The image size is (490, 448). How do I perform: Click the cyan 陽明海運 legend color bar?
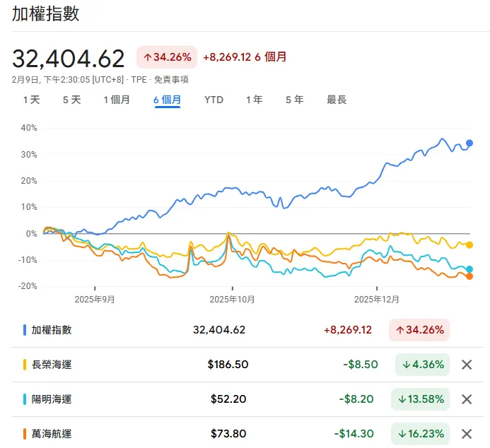(25, 399)
